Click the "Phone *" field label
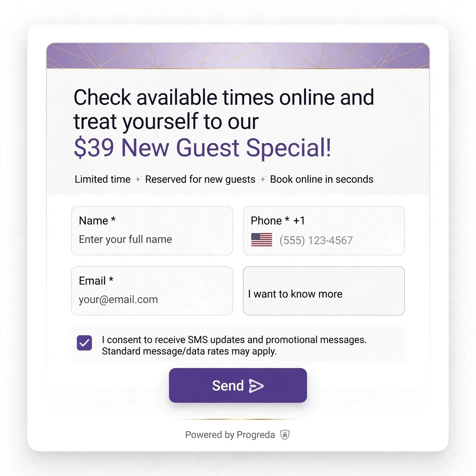The image size is (476, 476). 270,221
